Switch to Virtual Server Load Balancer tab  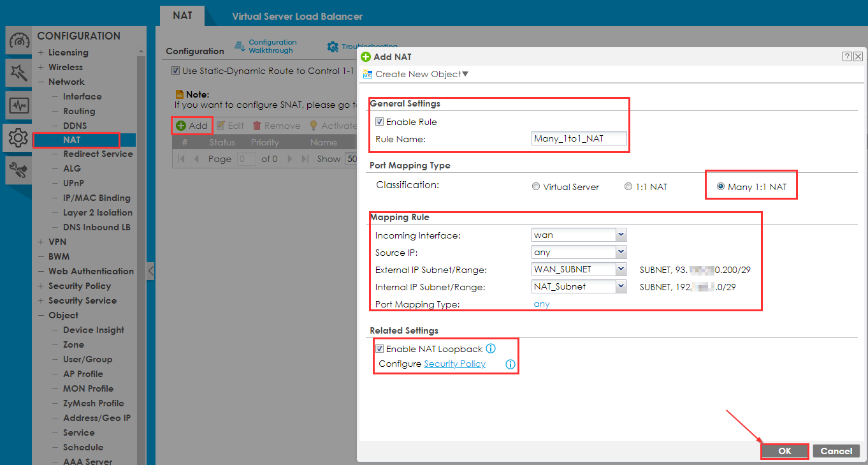click(297, 16)
